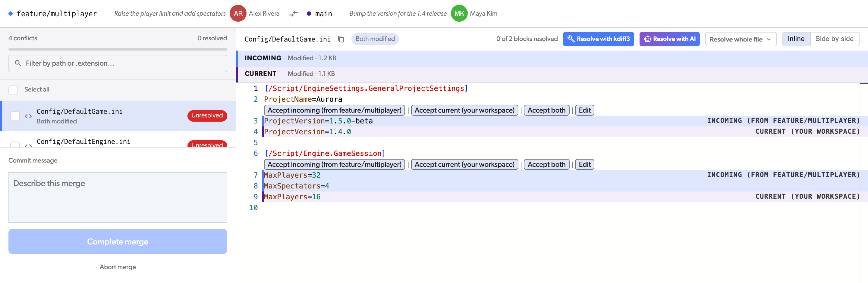The width and height of the screenshot is (868, 283).
Task: Click the CURRENT header row
Action: click(x=552, y=74)
